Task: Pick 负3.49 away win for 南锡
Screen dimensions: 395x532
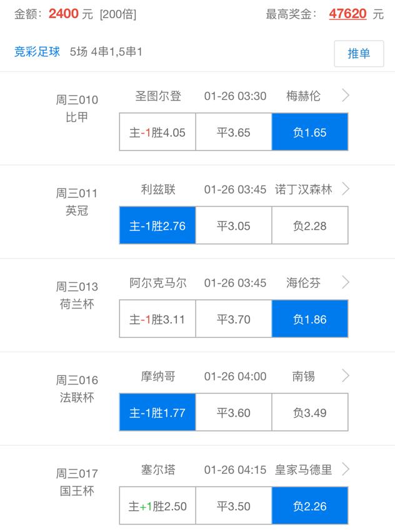Action: coord(309,412)
